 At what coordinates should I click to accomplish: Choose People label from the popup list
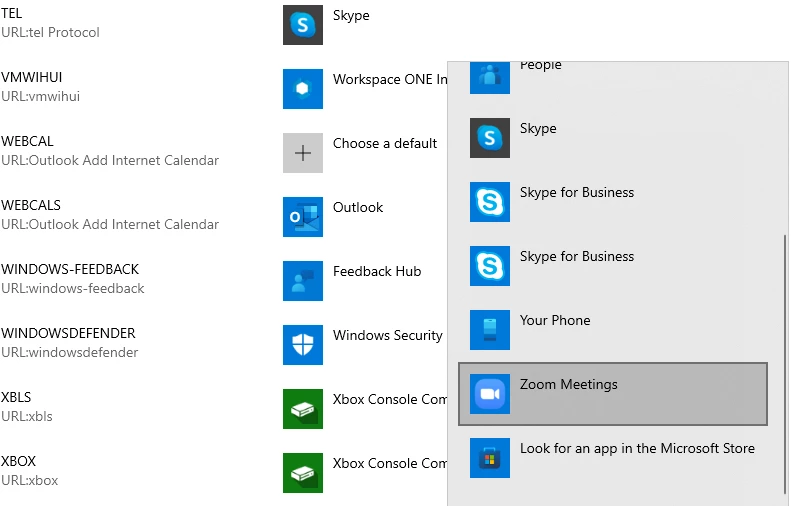click(541, 66)
